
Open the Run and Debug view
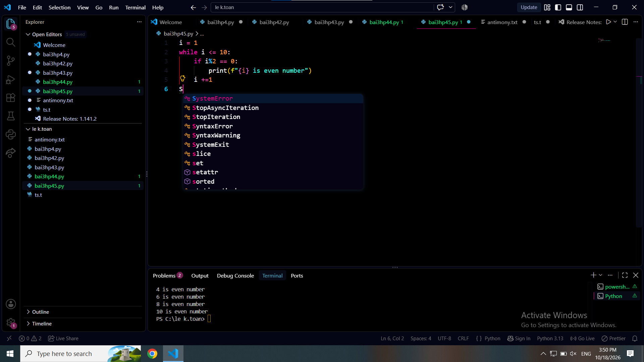point(11,79)
